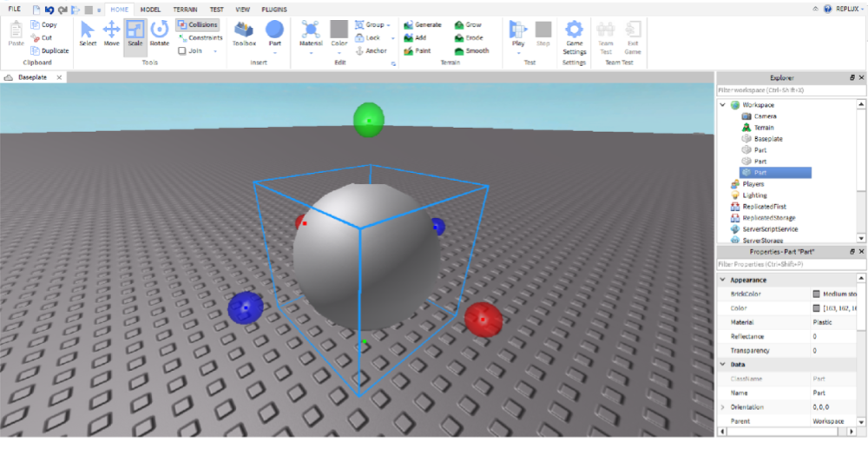Toggle Anchor for the selected part
Screen dimensions: 868x450
pyautogui.click(x=370, y=51)
